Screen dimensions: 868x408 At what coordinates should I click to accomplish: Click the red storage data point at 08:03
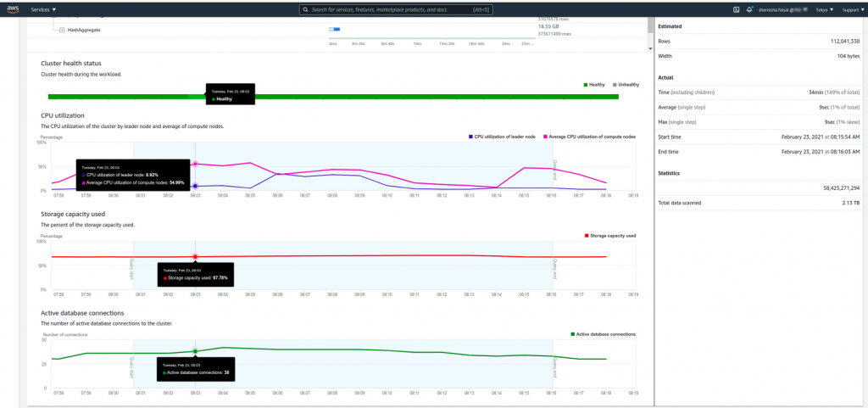195,256
